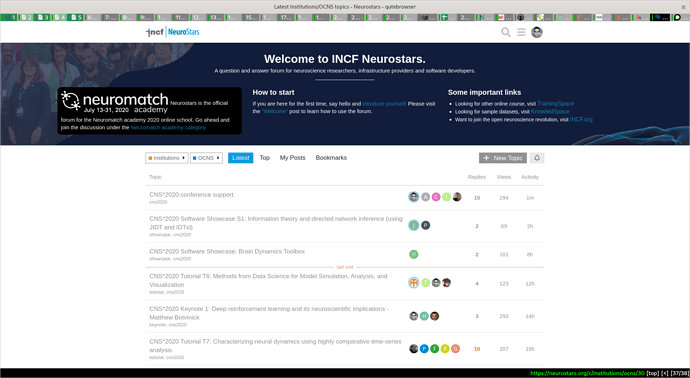Click last avatar in CNS*2020 conference support row
Screen dimensions: 690x378
coord(457,197)
